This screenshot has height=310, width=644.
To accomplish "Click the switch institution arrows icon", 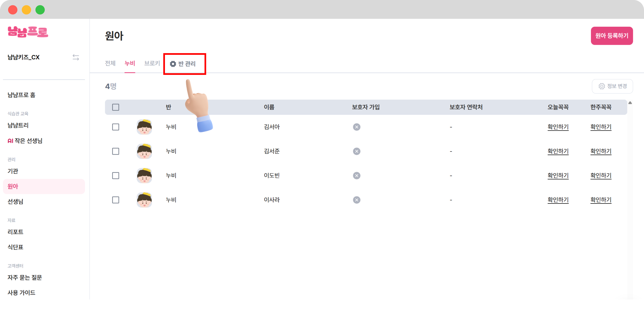I will pyautogui.click(x=76, y=57).
